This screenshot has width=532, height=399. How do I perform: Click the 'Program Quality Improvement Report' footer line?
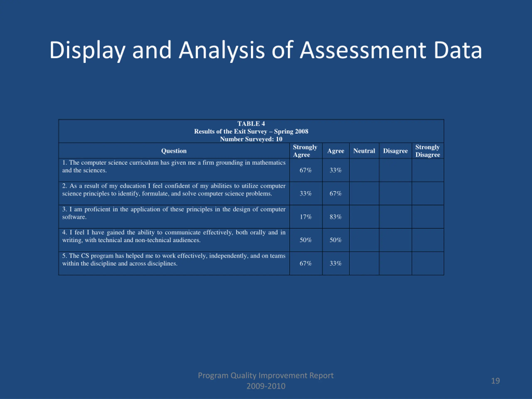(266, 376)
